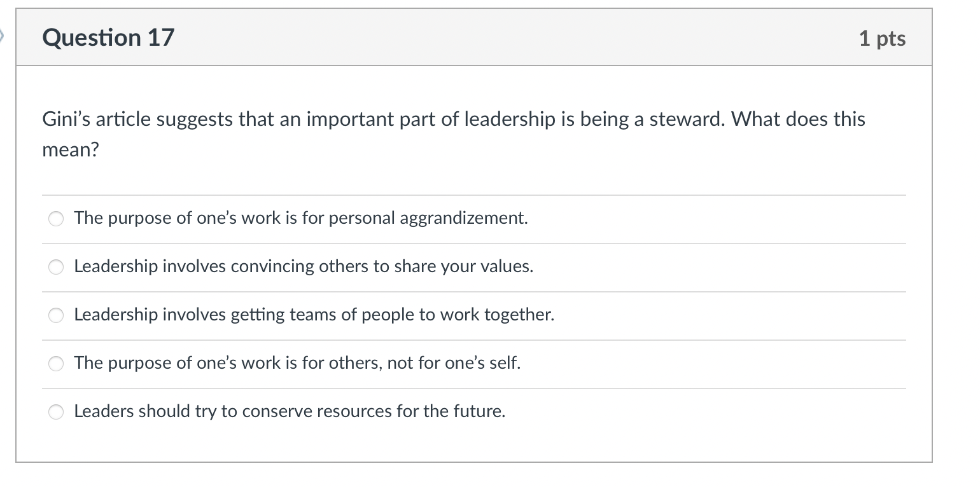Pick radio for getting teams to work together

click(x=57, y=316)
